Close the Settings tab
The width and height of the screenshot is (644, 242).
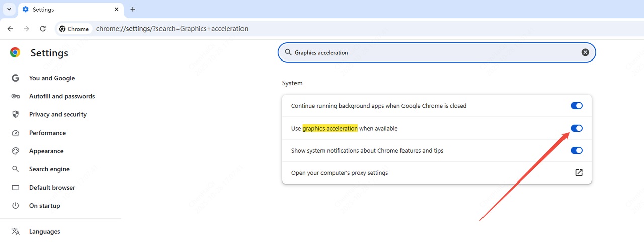pyautogui.click(x=117, y=9)
